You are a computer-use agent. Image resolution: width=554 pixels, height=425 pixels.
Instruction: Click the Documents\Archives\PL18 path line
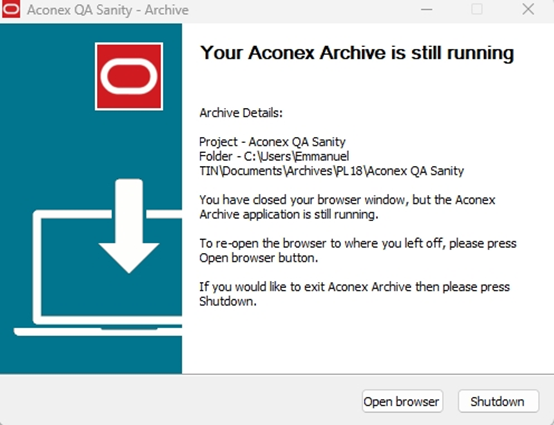tap(332, 171)
